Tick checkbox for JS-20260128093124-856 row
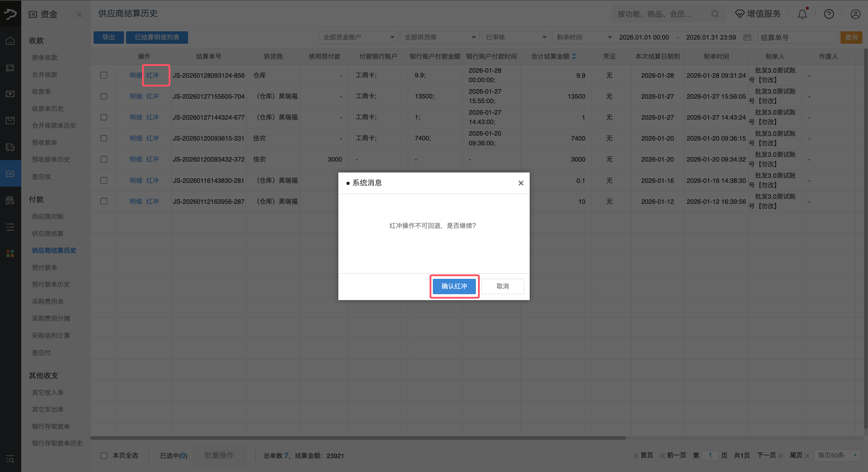868x472 pixels. (x=104, y=75)
